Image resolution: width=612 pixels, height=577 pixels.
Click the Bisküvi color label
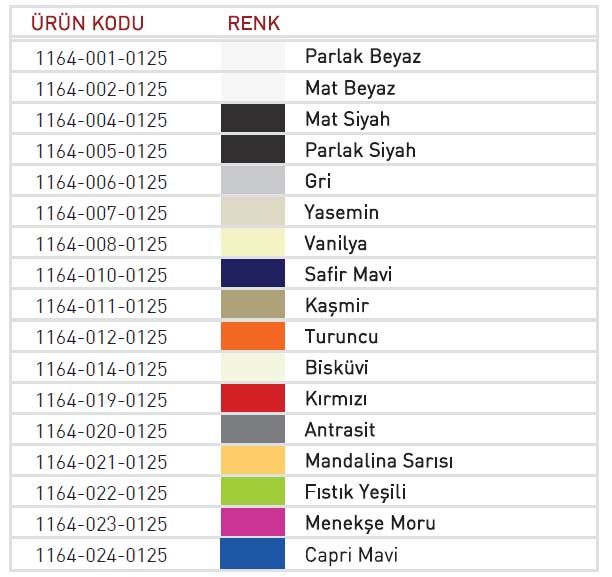point(337,368)
